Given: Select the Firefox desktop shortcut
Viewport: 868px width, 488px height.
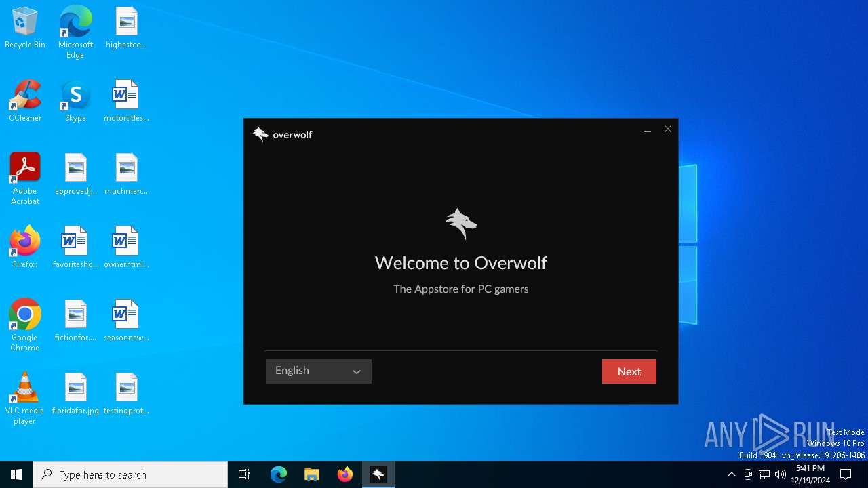Looking at the screenshot, I should tap(25, 247).
